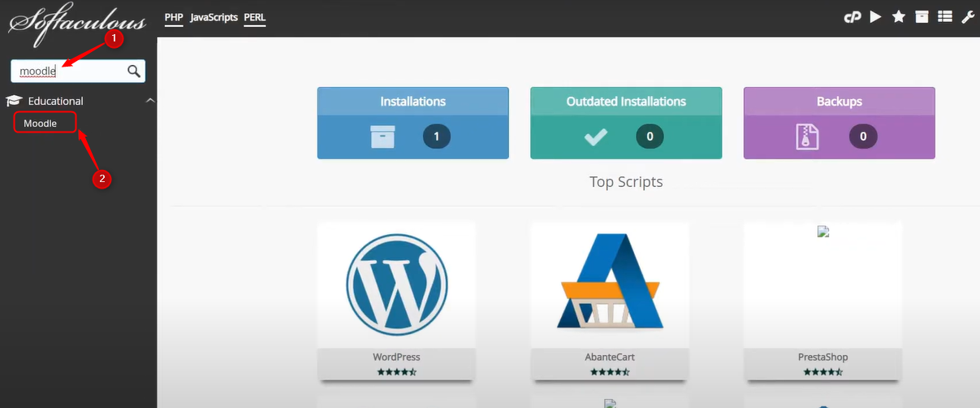
Task: Click the play demo icon
Action: (875, 17)
